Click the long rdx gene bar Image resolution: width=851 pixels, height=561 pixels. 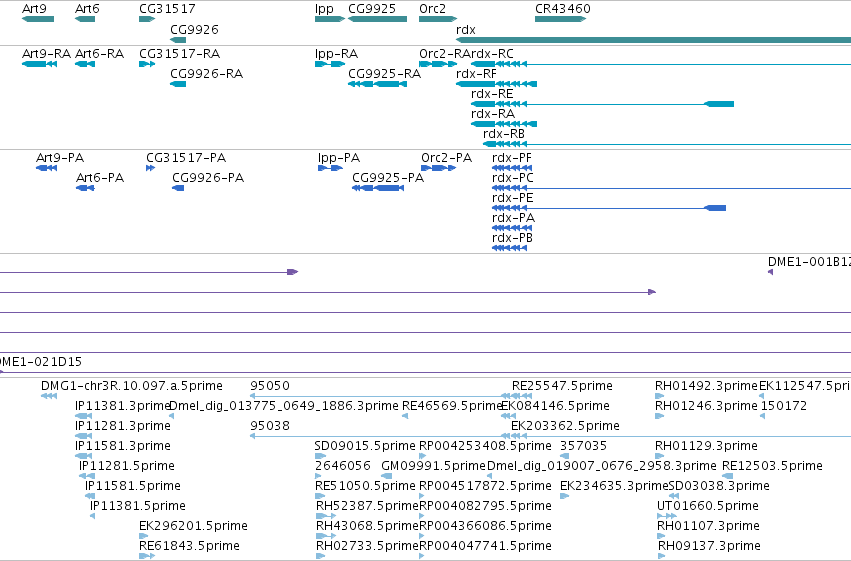click(x=653, y=40)
